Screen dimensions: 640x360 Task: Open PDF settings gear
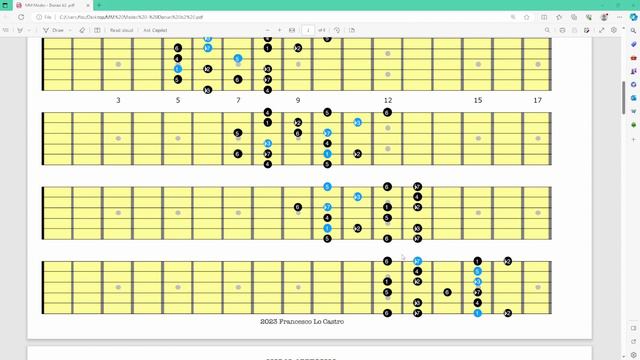(x=614, y=30)
